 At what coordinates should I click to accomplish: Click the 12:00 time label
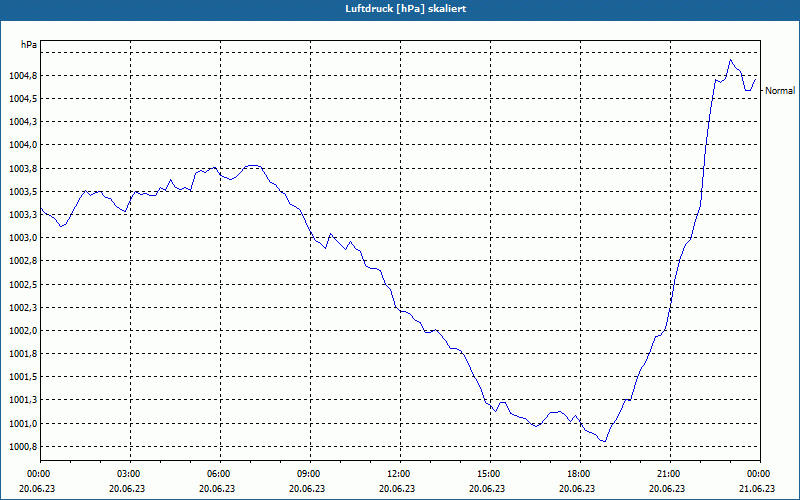(397, 474)
